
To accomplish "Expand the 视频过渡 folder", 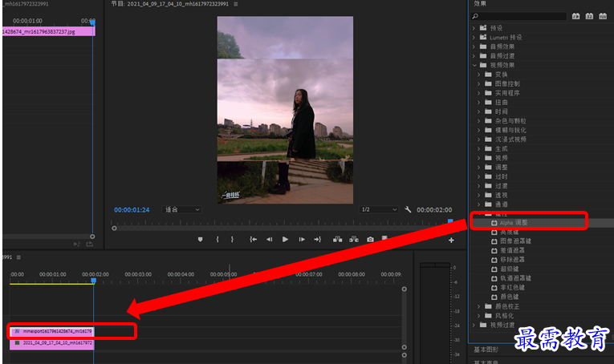I will tap(474, 325).
